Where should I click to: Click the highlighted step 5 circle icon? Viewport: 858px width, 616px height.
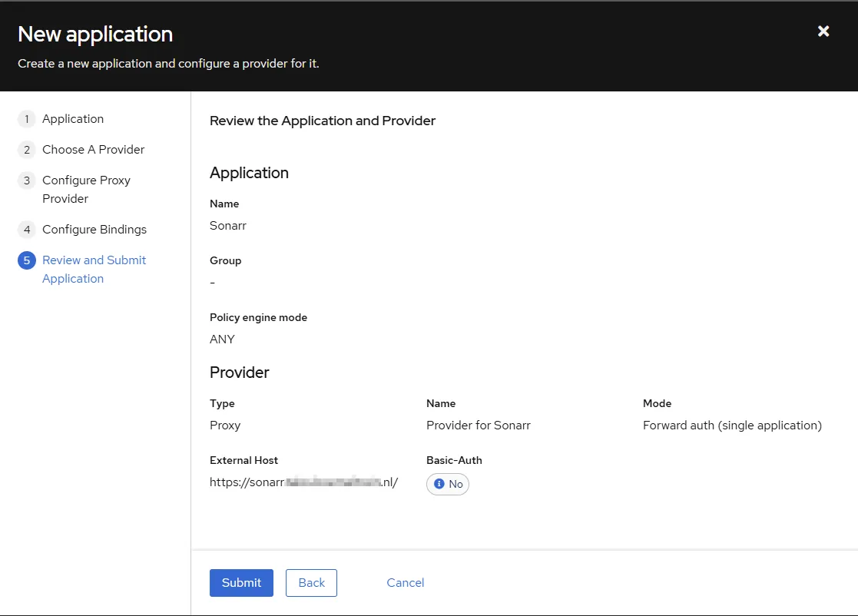[26, 260]
